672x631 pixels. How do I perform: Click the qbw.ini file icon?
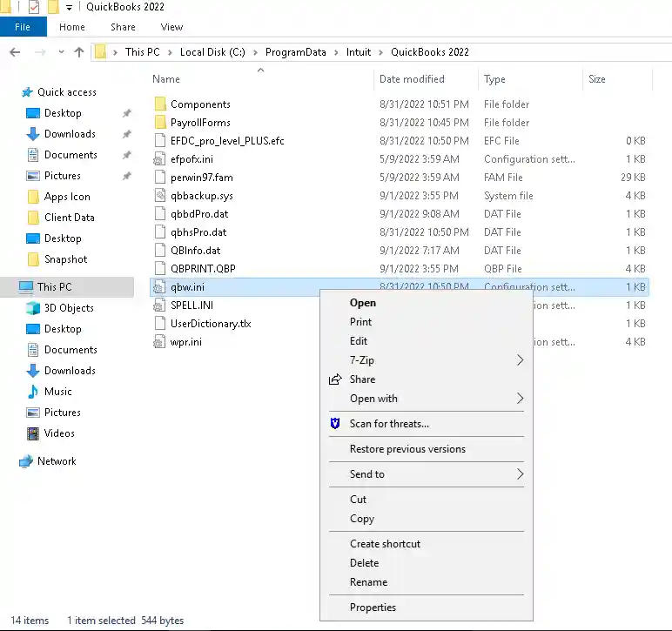[160, 287]
